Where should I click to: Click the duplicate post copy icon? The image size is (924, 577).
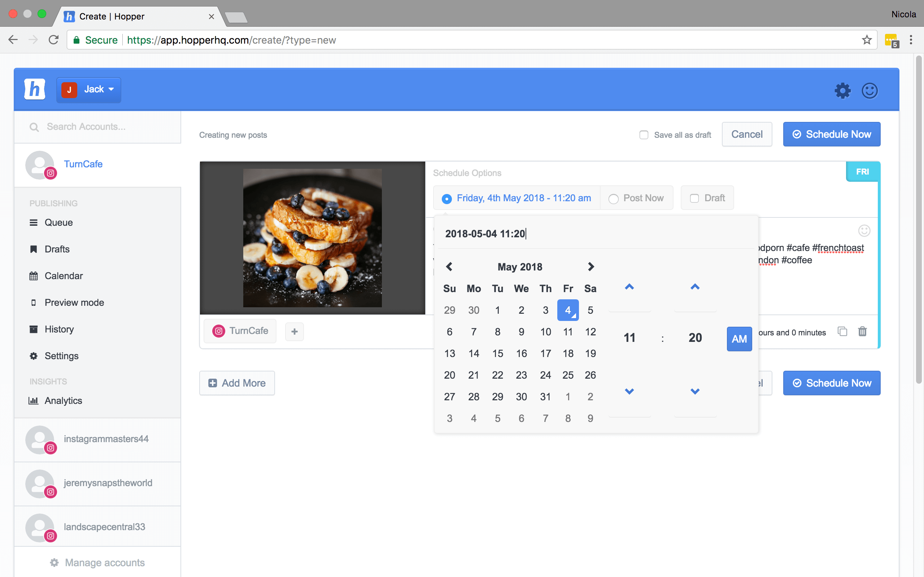[x=842, y=331]
